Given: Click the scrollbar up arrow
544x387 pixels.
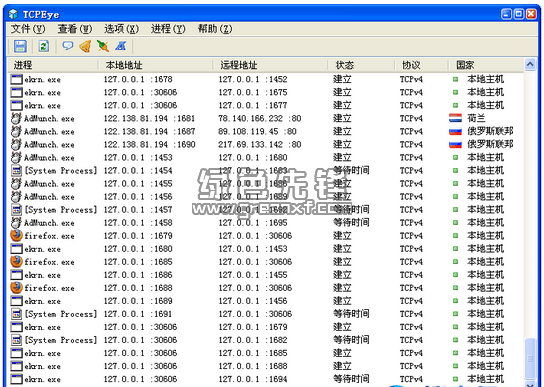Looking at the screenshot, I should coord(530,65).
